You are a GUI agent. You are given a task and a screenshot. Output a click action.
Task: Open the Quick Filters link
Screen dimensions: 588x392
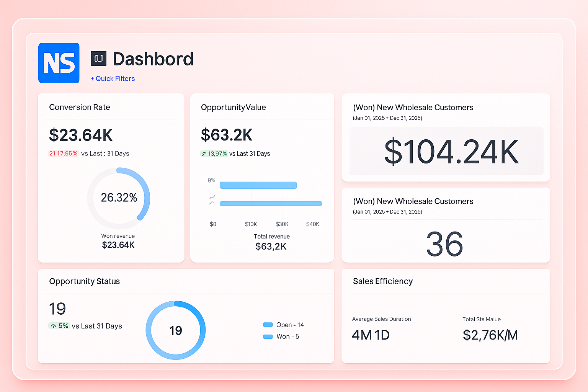[113, 78]
